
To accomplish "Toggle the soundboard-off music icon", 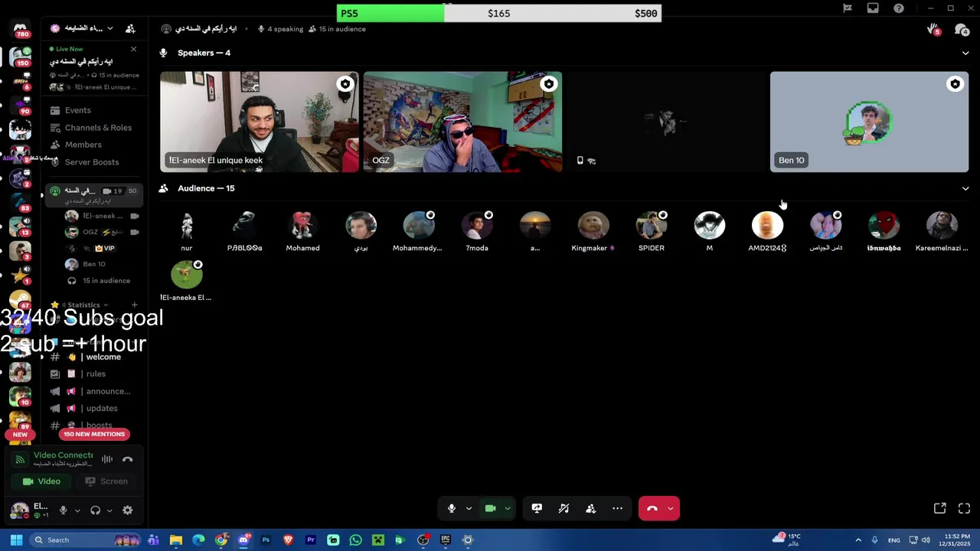I will (x=563, y=508).
